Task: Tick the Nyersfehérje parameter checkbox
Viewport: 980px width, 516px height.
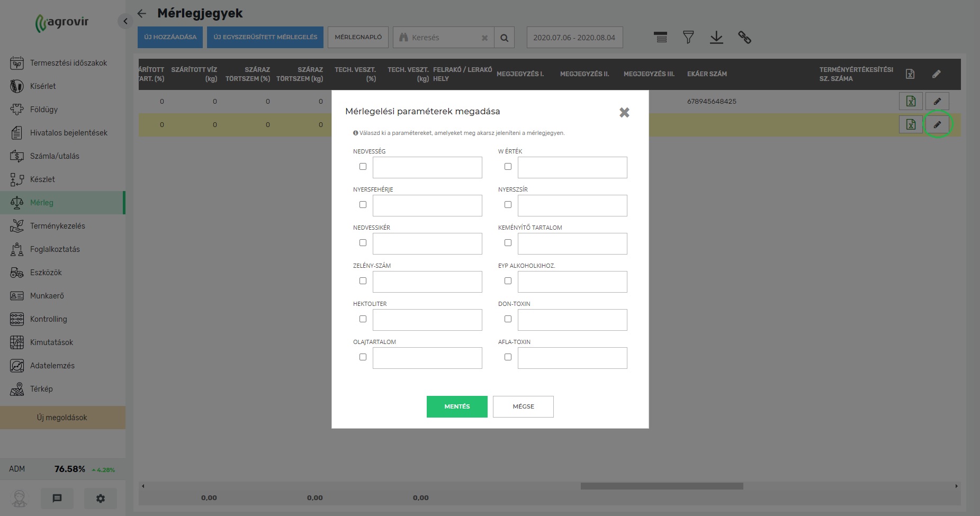Action: coord(363,205)
